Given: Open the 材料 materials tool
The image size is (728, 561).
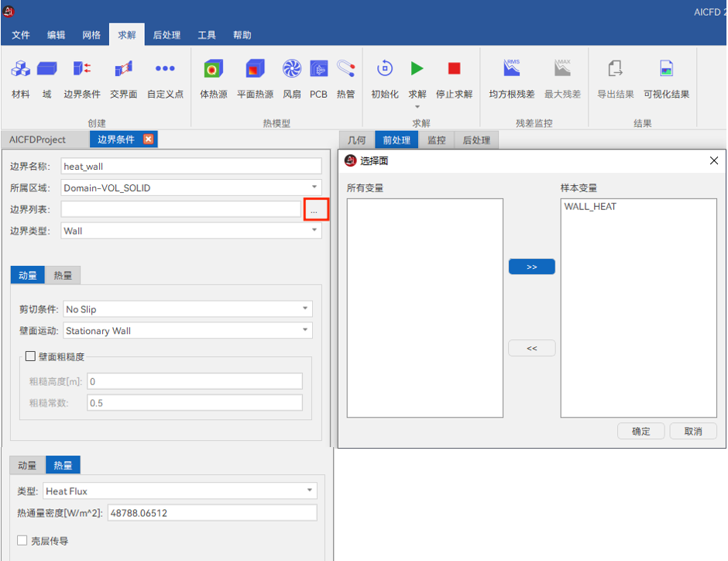Looking at the screenshot, I should (x=20, y=69).
